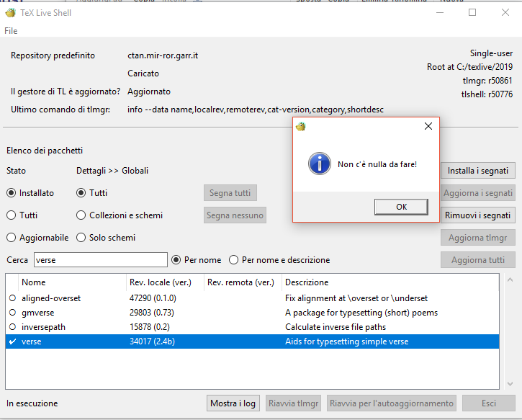Minimize the TeX Live Shell window

tap(440, 13)
